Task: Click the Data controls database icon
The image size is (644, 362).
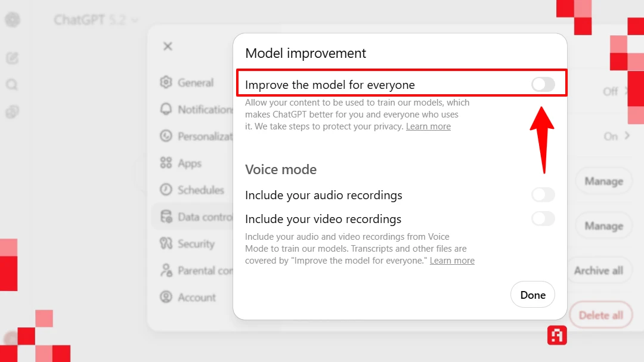Action: [x=166, y=216]
